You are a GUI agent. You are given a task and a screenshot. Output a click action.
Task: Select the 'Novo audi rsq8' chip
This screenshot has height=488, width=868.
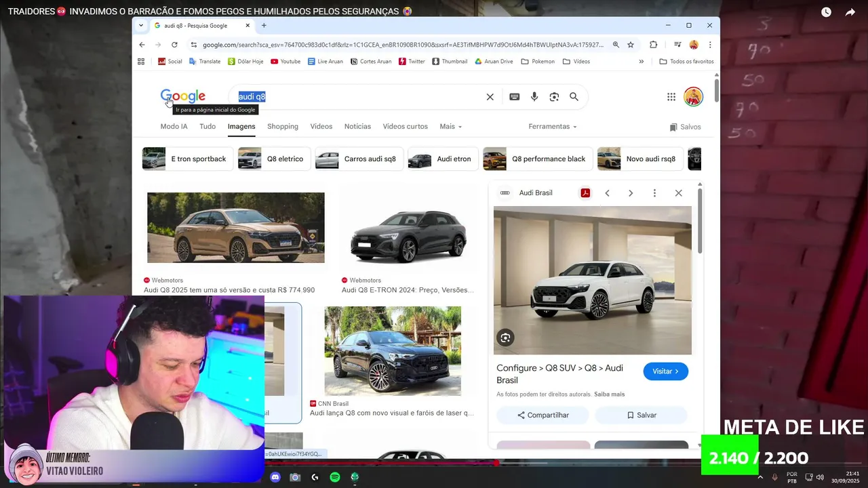coord(640,159)
